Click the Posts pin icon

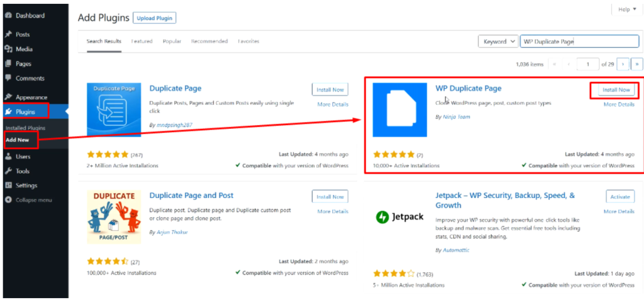click(8, 35)
